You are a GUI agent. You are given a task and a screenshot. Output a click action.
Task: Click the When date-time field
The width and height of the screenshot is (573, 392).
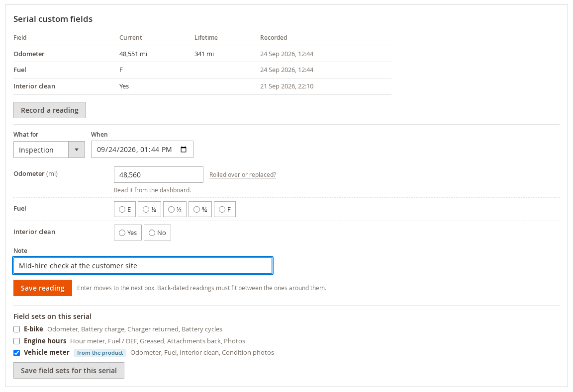pyautogui.click(x=142, y=149)
